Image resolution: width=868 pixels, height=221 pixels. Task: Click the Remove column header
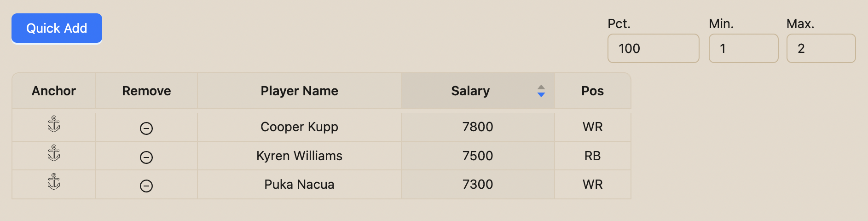pos(146,91)
